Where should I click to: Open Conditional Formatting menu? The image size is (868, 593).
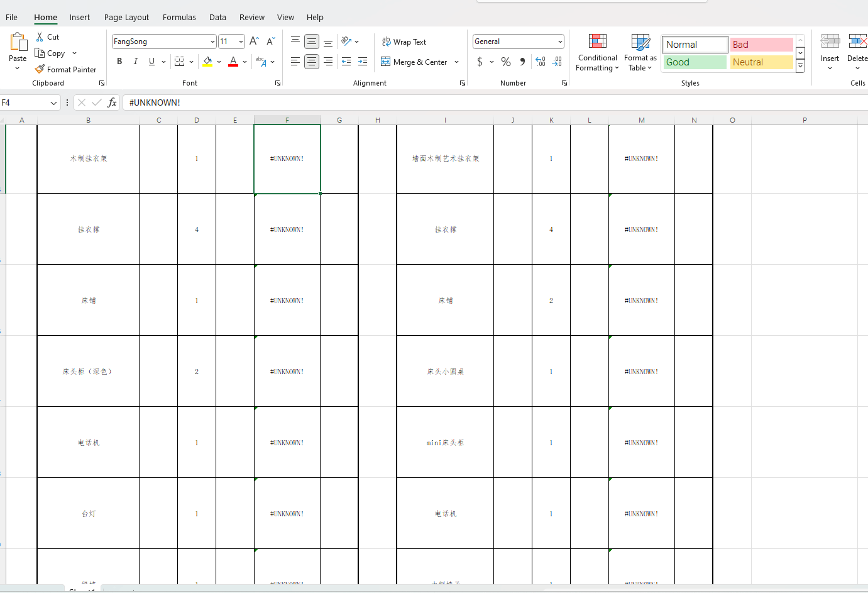(x=598, y=53)
